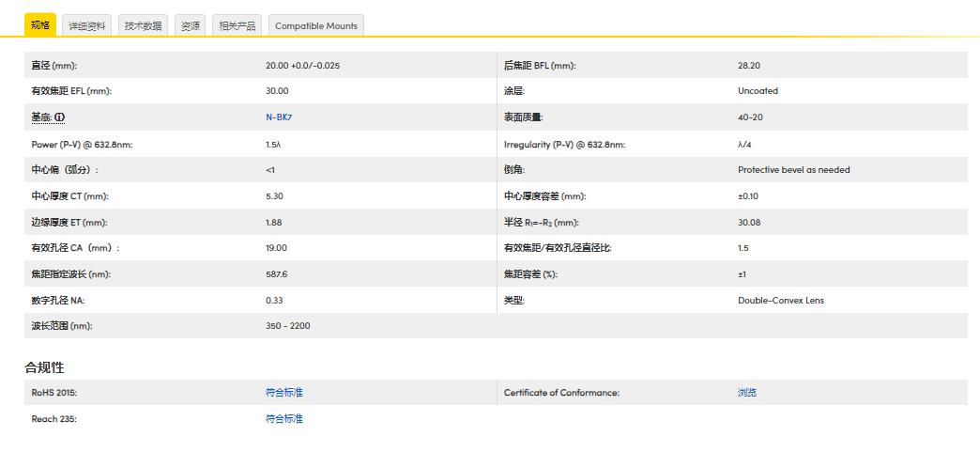Click numerical aperture value 0.33

pos(274,301)
